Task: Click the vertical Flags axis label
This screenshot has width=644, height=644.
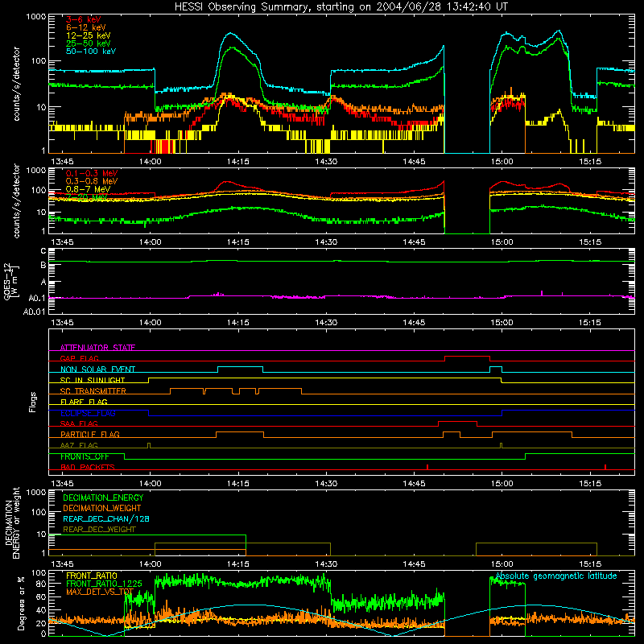Action: pos(33,402)
